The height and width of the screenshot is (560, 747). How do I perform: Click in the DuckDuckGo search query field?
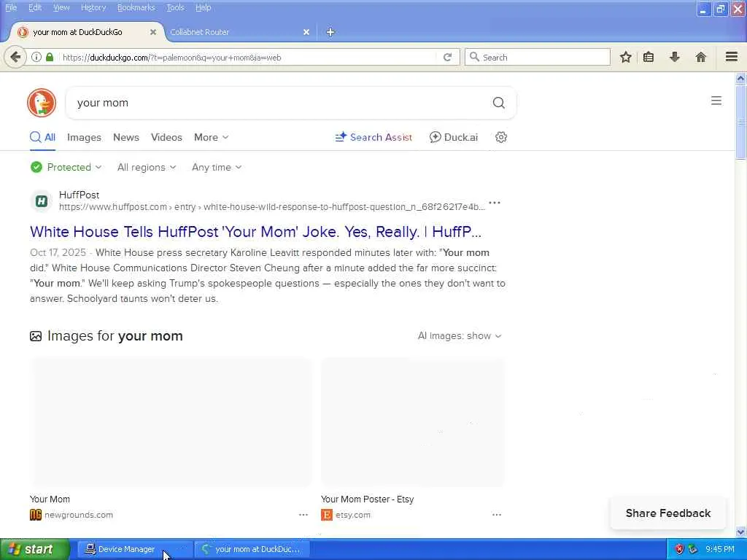281,103
